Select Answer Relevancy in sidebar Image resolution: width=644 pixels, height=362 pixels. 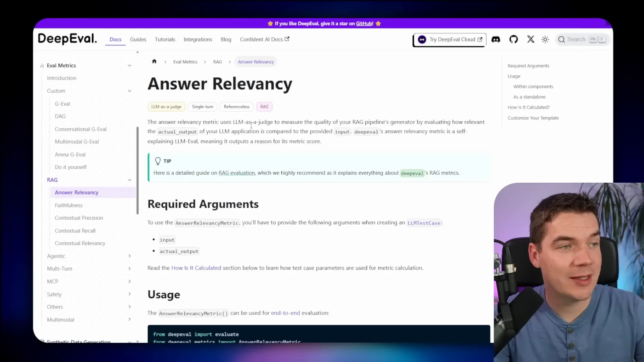pos(76,193)
